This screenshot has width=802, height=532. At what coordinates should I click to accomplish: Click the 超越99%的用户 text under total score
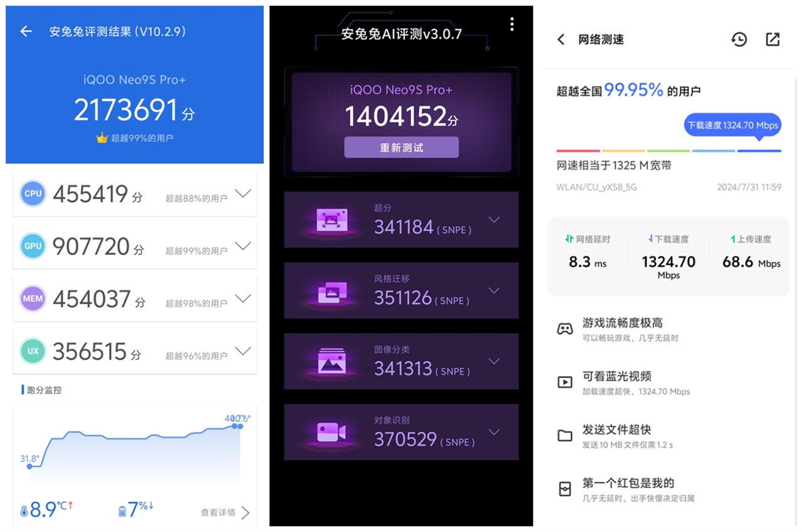tap(142, 138)
